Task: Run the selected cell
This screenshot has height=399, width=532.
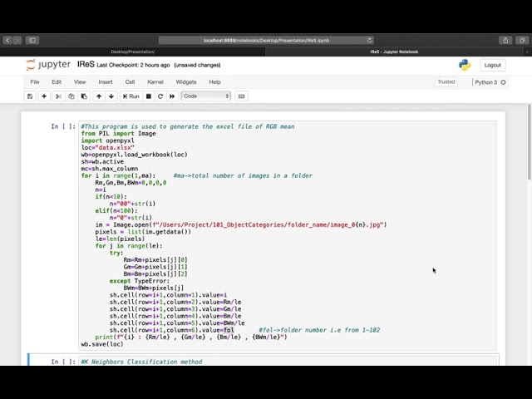Action: tap(131, 96)
